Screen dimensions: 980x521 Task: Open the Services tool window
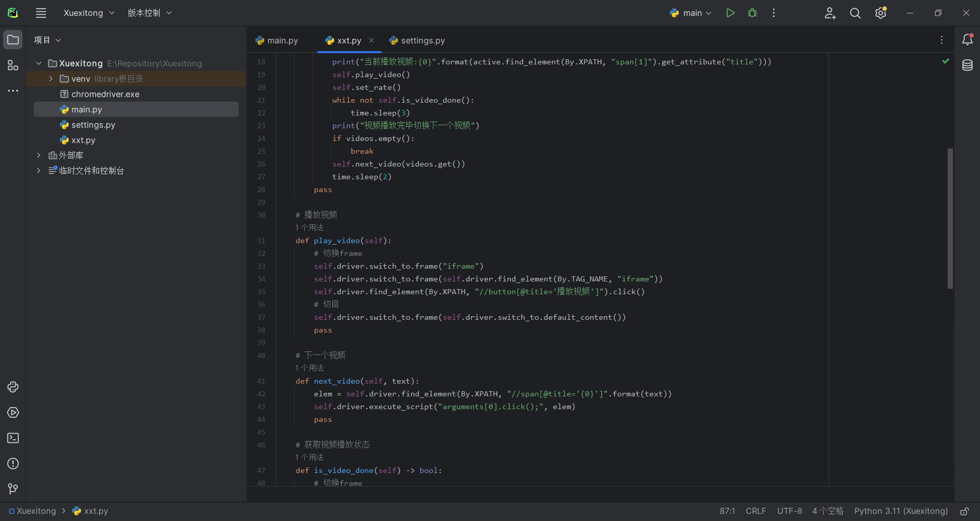13,413
